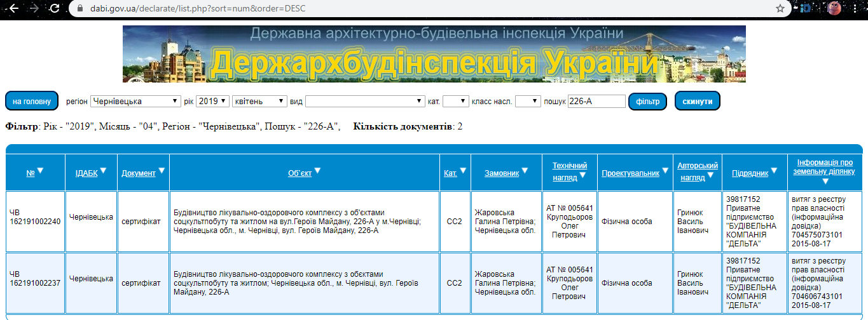Open the Chrome three-dot menu
The width and height of the screenshot is (868, 320).
pyautogui.click(x=857, y=9)
